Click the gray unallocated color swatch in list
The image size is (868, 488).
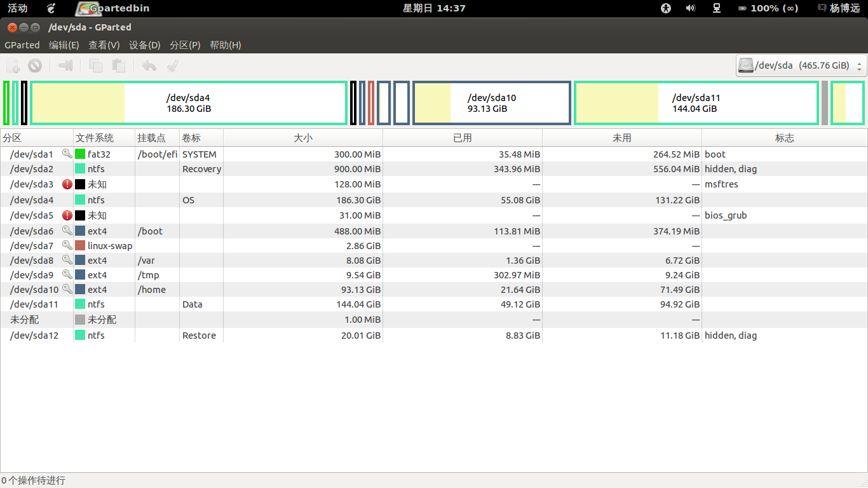click(80, 320)
